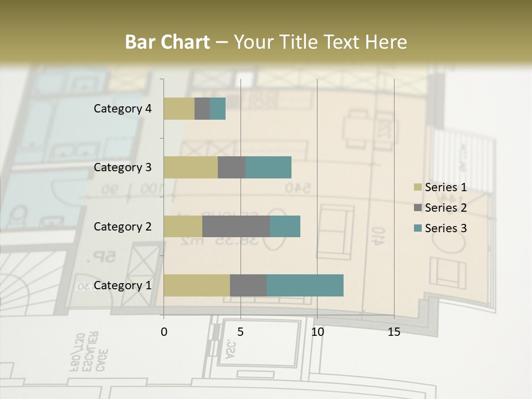
Task: Select the Series 3 legend text
Action: pyautogui.click(x=446, y=228)
